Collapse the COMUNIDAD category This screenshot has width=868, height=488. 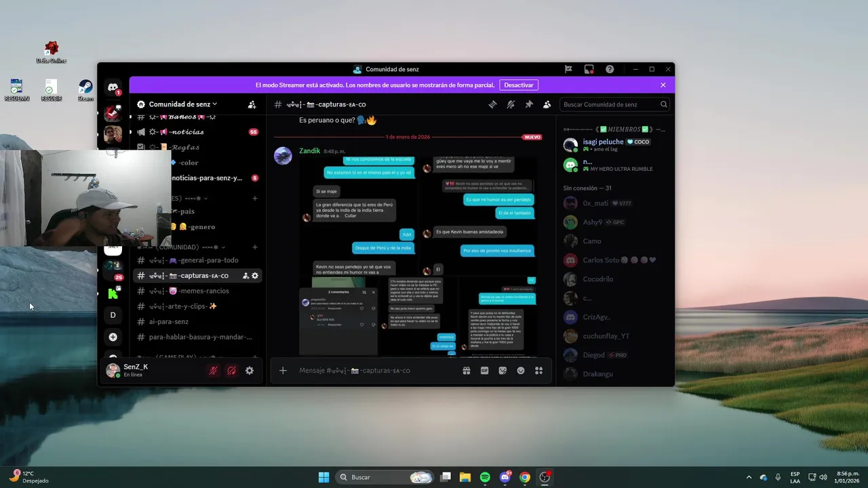[181, 247]
